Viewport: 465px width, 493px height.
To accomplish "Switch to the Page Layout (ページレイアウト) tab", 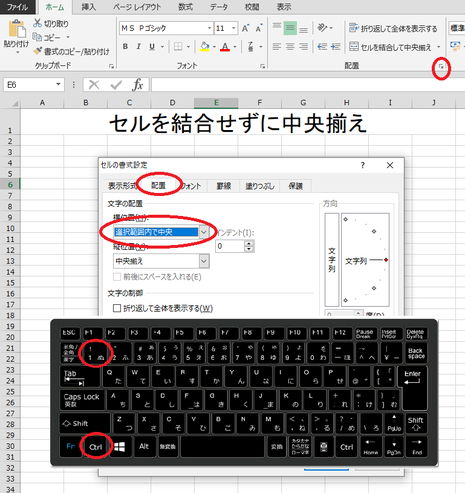I will [137, 7].
